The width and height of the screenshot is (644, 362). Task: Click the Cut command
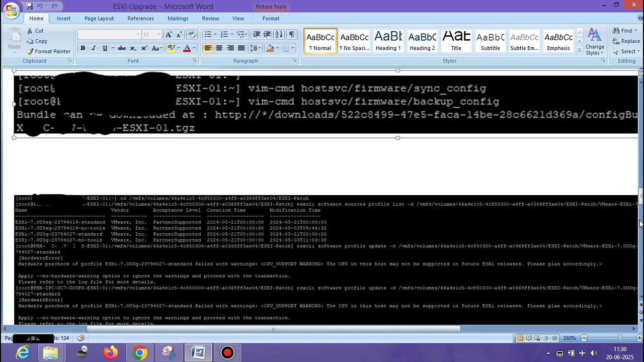pyautogui.click(x=35, y=31)
